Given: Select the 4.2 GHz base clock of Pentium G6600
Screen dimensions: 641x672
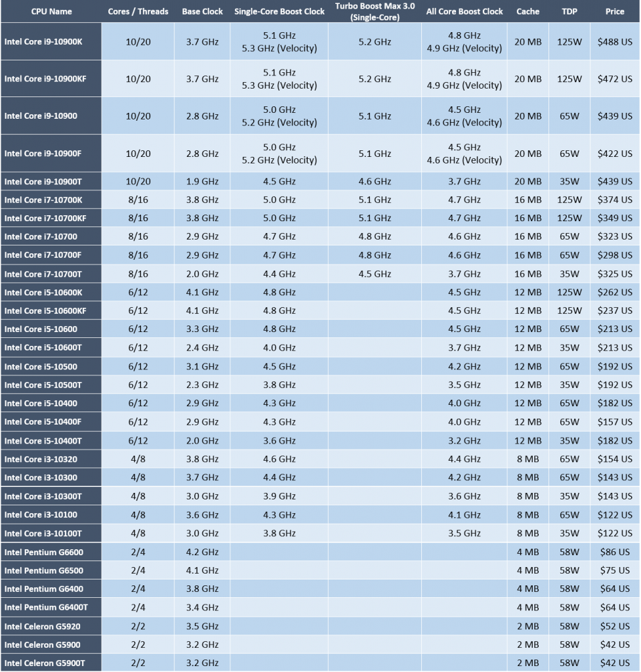Looking at the screenshot, I should coord(202,552).
